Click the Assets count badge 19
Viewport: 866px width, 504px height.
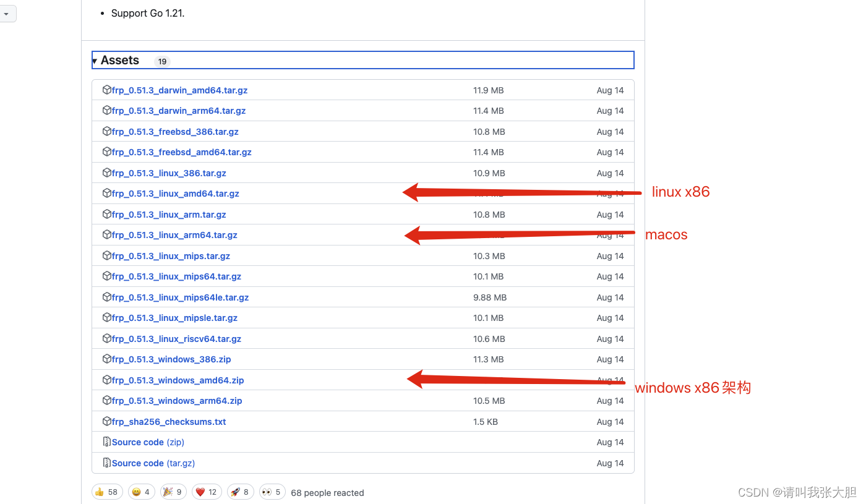[162, 61]
